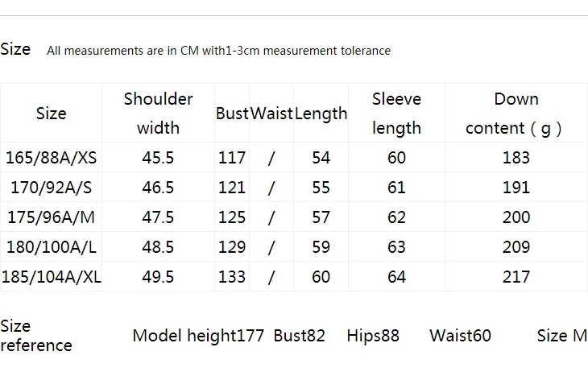
Task: Click the Hips88 reference text
Action: click(x=373, y=336)
